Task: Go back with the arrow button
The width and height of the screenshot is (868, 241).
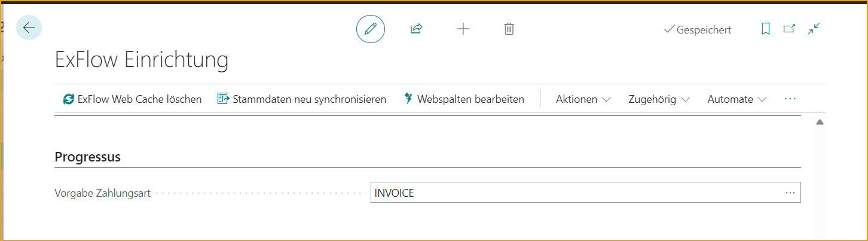Action: 29,28
